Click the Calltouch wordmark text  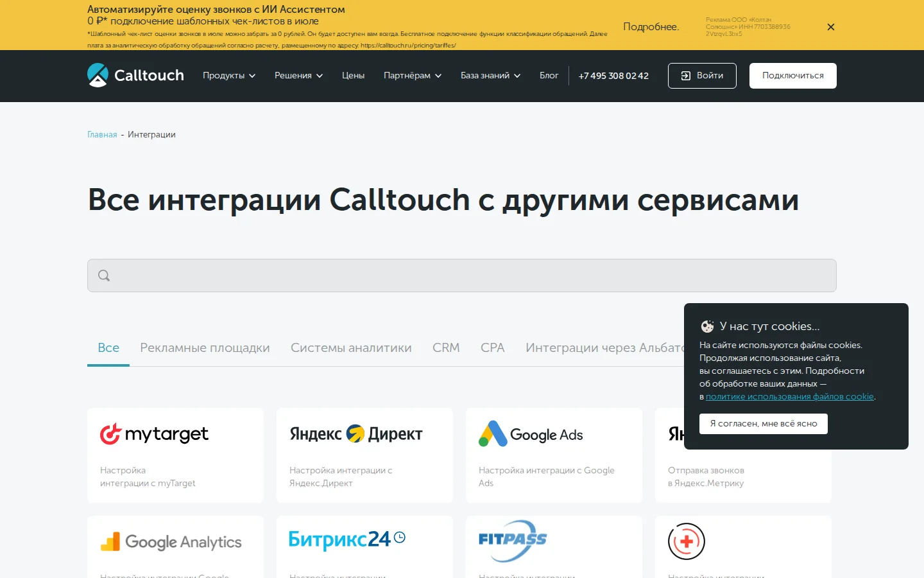pyautogui.click(x=149, y=76)
